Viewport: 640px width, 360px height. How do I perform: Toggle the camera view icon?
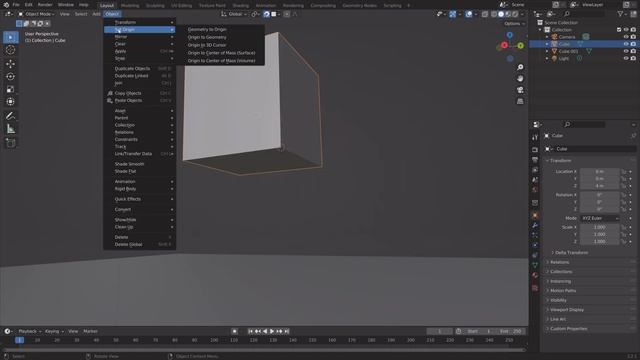(520, 90)
